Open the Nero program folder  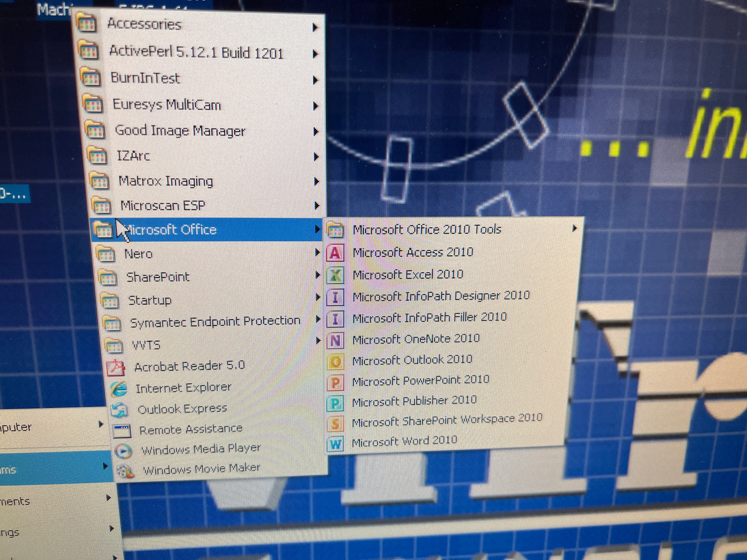click(138, 254)
